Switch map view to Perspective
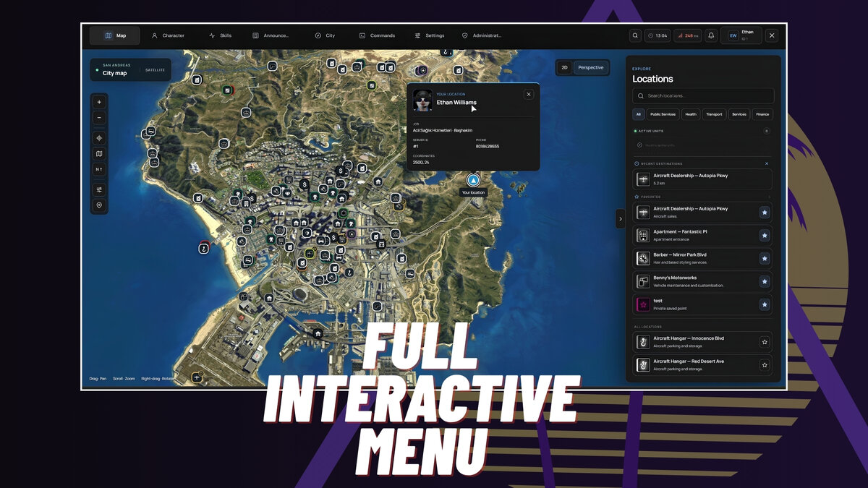The height and width of the screenshot is (488, 868). pyautogui.click(x=591, y=67)
